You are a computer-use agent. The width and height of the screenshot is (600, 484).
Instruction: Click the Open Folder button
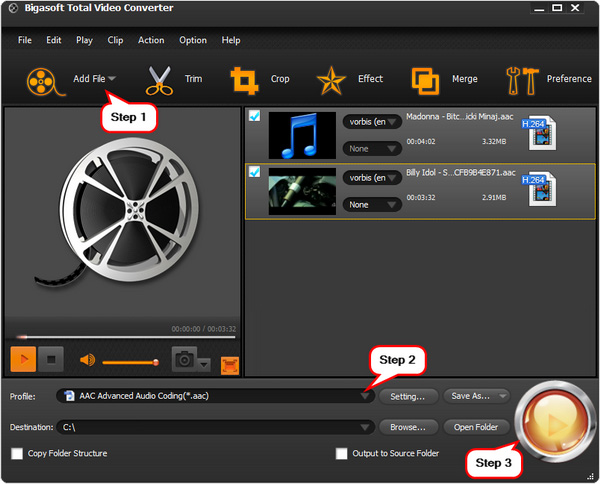click(x=476, y=427)
